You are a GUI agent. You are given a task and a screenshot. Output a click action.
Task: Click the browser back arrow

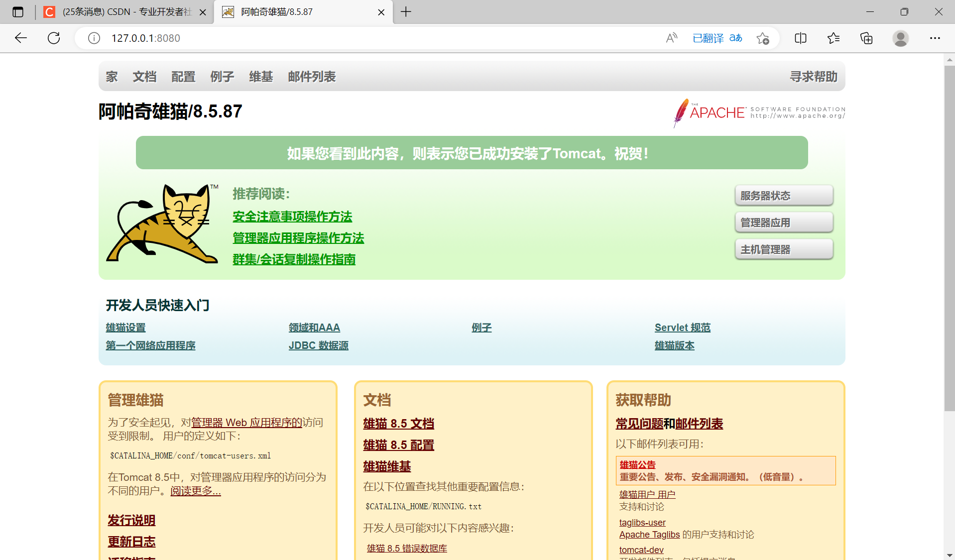(20, 38)
